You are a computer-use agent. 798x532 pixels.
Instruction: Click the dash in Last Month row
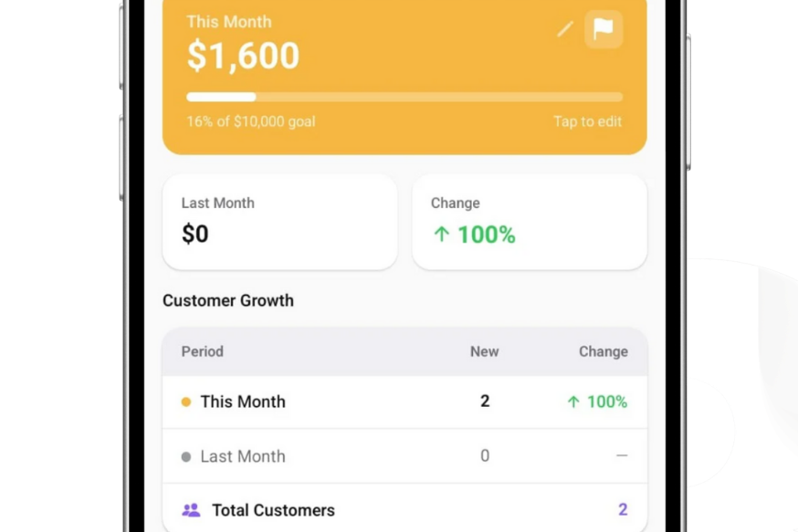point(622,455)
